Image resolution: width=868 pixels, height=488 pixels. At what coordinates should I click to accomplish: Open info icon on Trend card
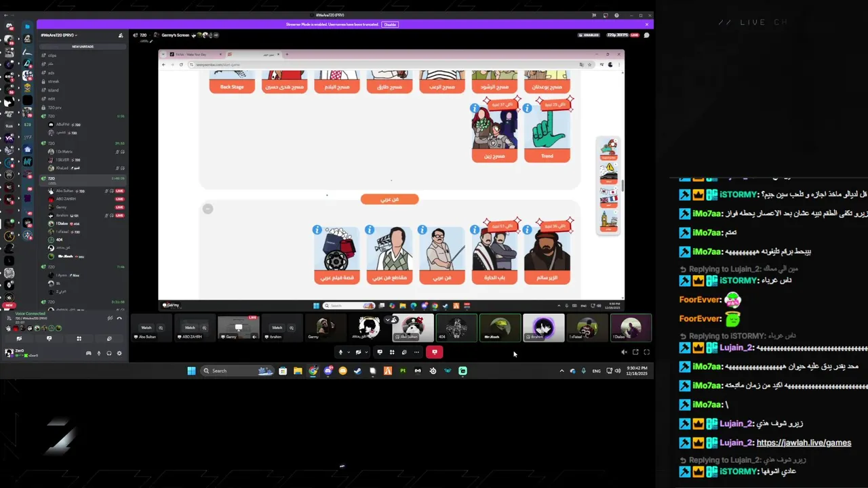click(527, 108)
